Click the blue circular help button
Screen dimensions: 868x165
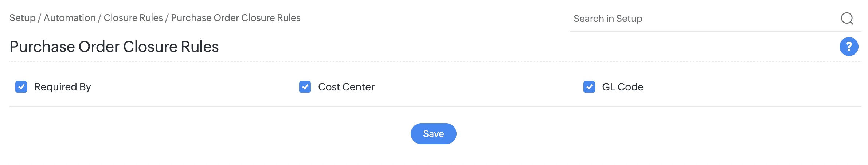pos(849,47)
